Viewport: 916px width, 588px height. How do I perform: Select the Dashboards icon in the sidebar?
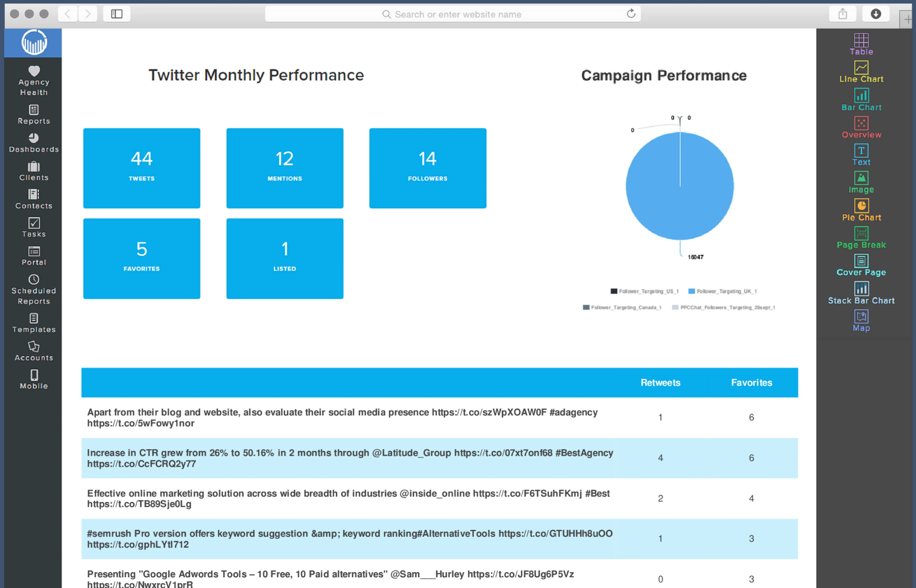coord(34,143)
